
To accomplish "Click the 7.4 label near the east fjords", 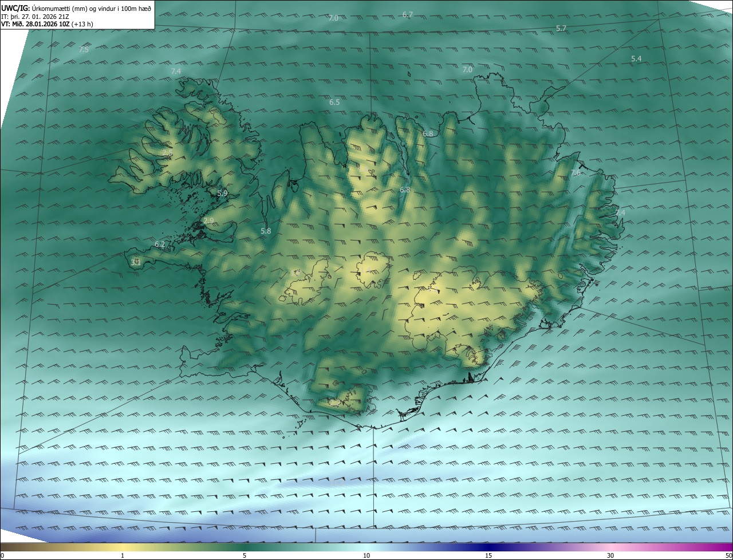I will (x=620, y=212).
